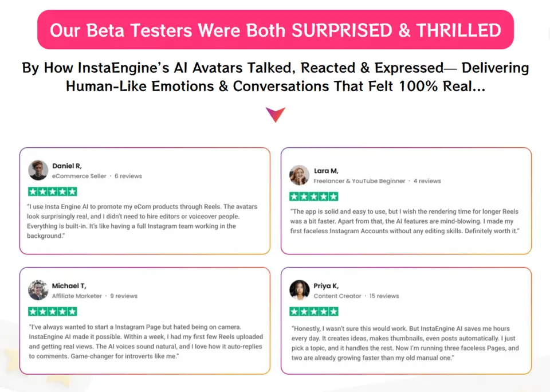Click Daniel R's green five-star rating
550x392 pixels.
(x=52, y=191)
